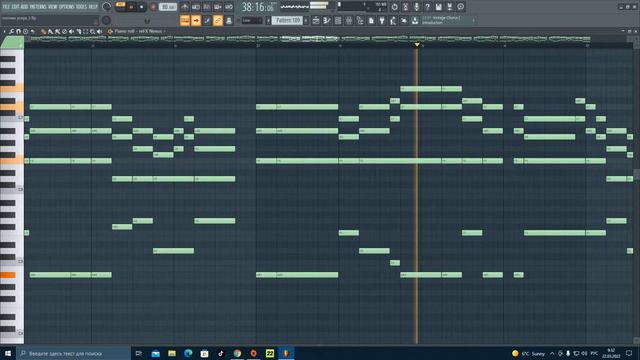Toggle the step editing button
This screenshot has width=640, height=360.
click(x=207, y=20)
